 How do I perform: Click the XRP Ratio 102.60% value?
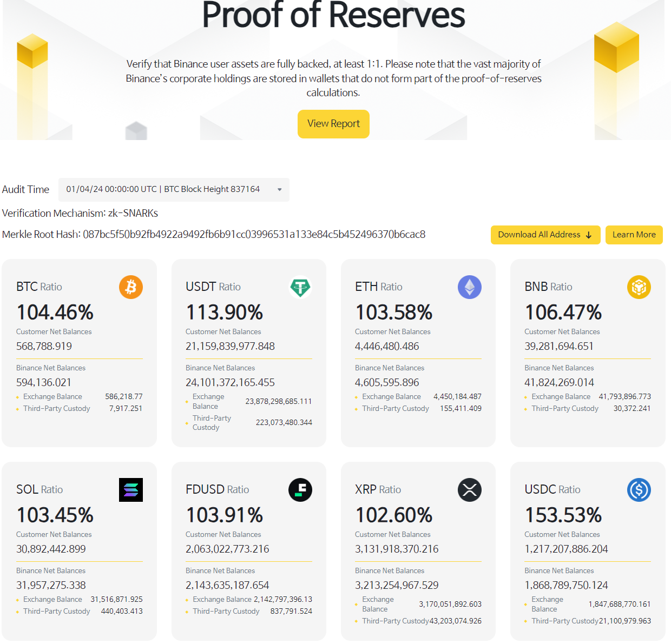point(394,515)
